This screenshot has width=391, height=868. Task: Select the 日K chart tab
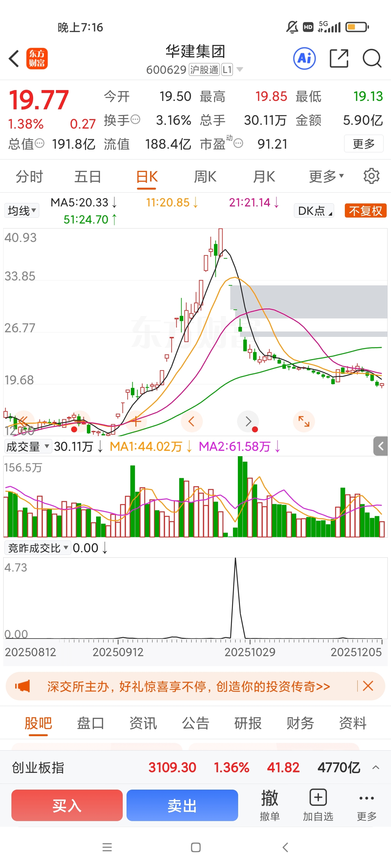pyautogui.click(x=147, y=176)
